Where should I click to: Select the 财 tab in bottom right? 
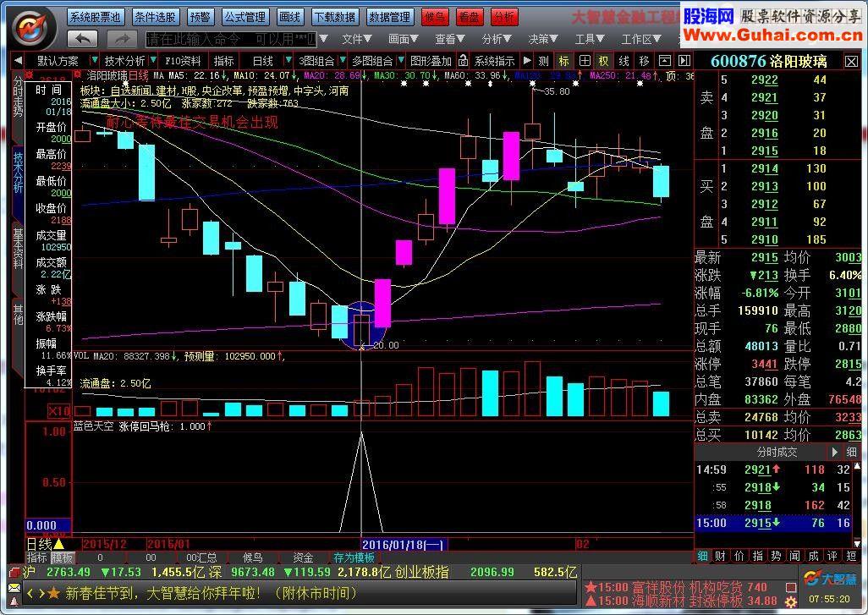coord(720,555)
